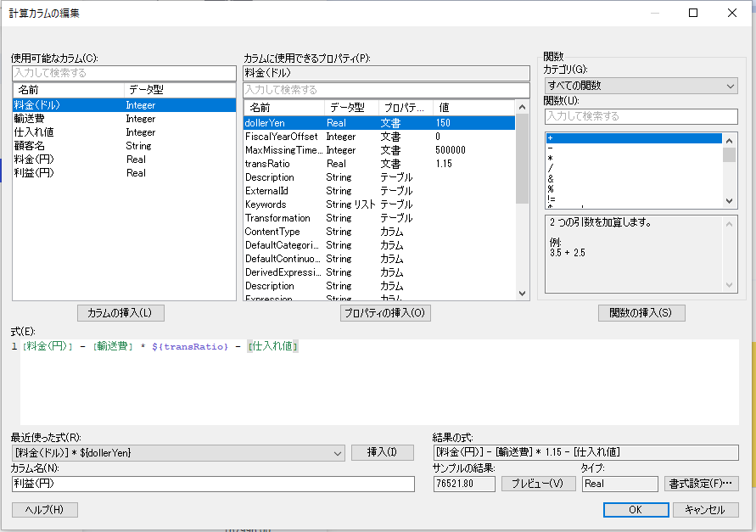
Task: Close the 計算カラムの編集 dialog
Action: 732,13
